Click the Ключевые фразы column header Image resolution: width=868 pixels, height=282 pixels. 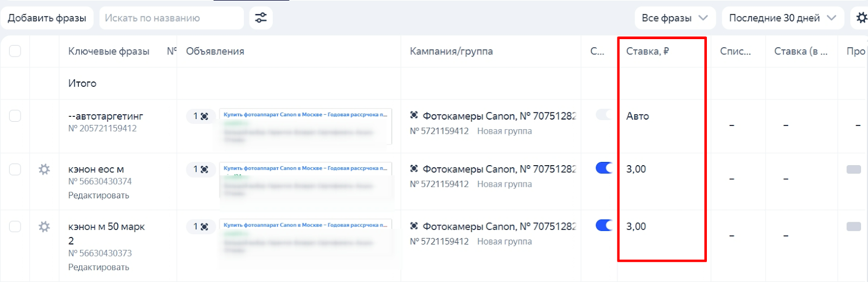point(108,51)
